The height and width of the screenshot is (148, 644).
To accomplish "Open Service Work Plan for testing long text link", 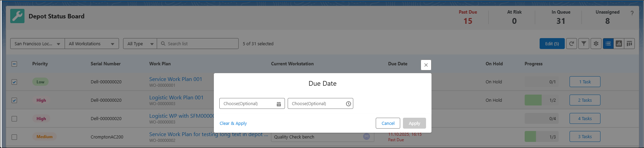I will tap(208, 134).
